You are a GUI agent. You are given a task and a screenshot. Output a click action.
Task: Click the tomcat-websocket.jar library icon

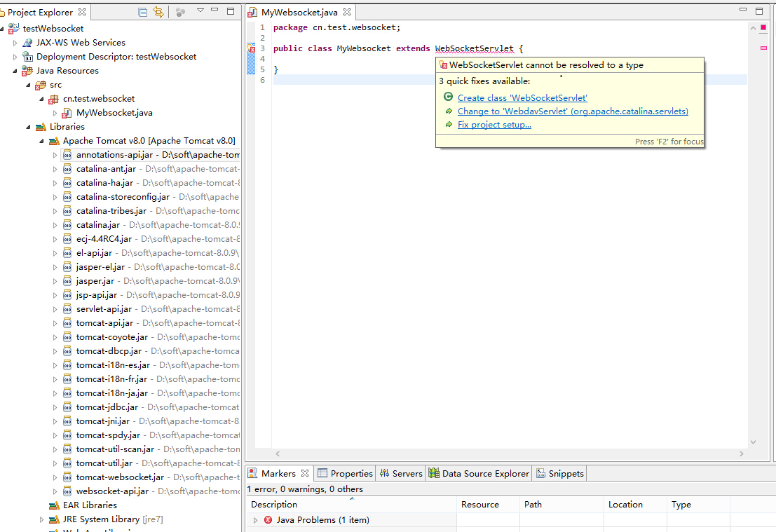click(67, 477)
